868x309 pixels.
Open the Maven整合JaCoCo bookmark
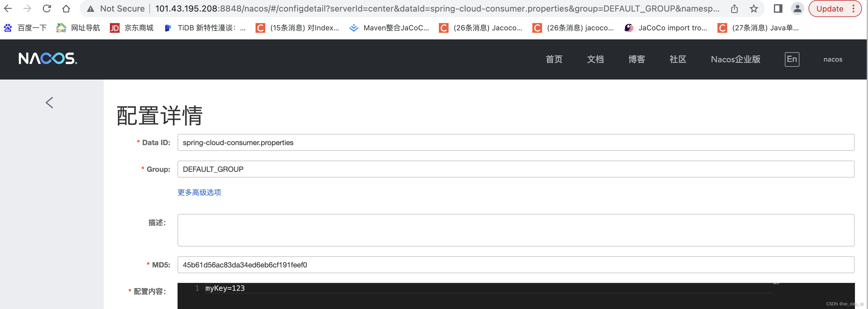(x=389, y=28)
